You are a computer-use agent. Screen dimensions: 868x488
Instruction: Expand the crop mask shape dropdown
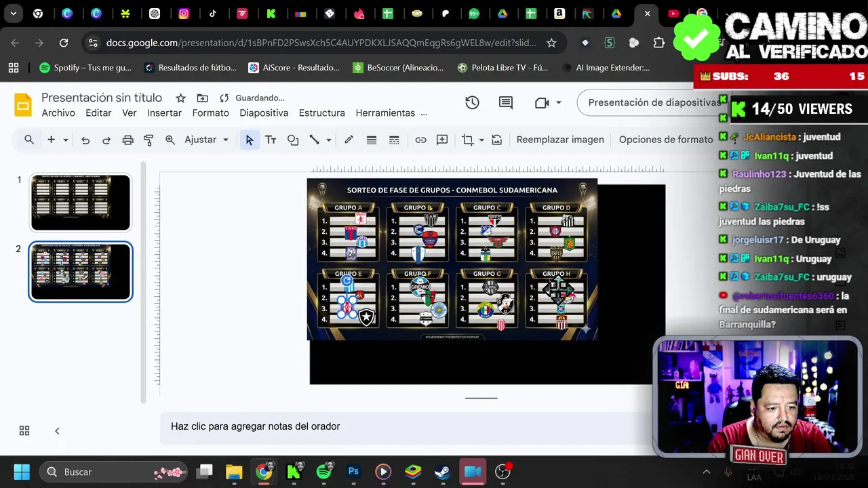[481, 140]
